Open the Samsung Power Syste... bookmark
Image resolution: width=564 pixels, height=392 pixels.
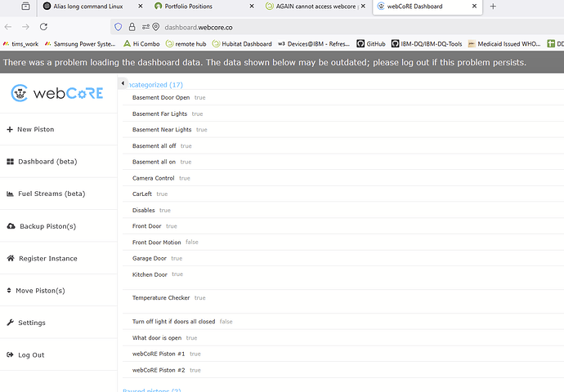[80, 44]
